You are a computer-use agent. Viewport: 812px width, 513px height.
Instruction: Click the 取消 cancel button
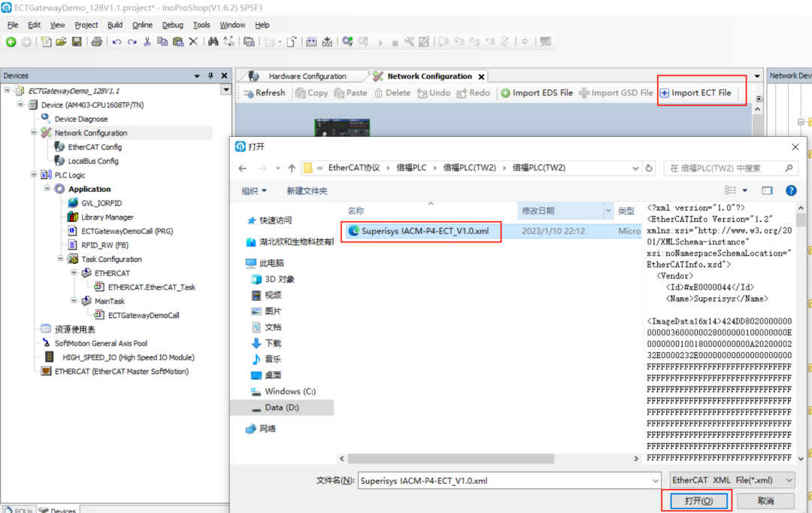tap(765, 500)
